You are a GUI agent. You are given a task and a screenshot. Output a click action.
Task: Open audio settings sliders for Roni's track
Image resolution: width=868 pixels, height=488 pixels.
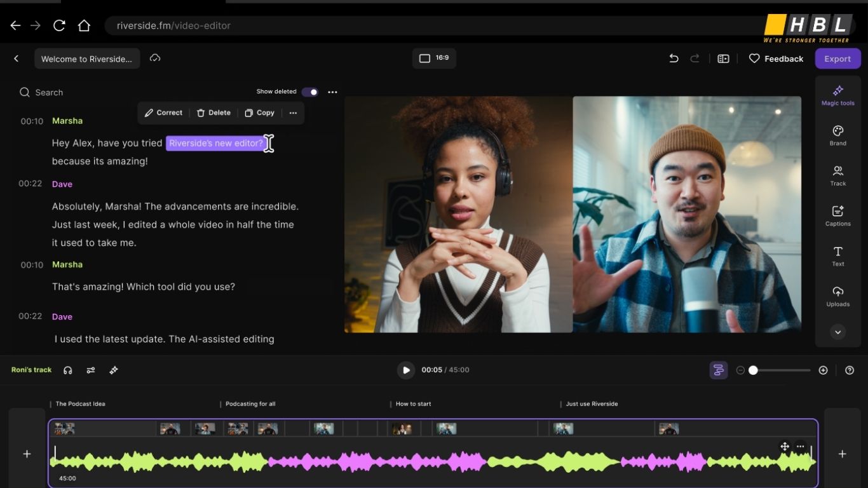90,370
